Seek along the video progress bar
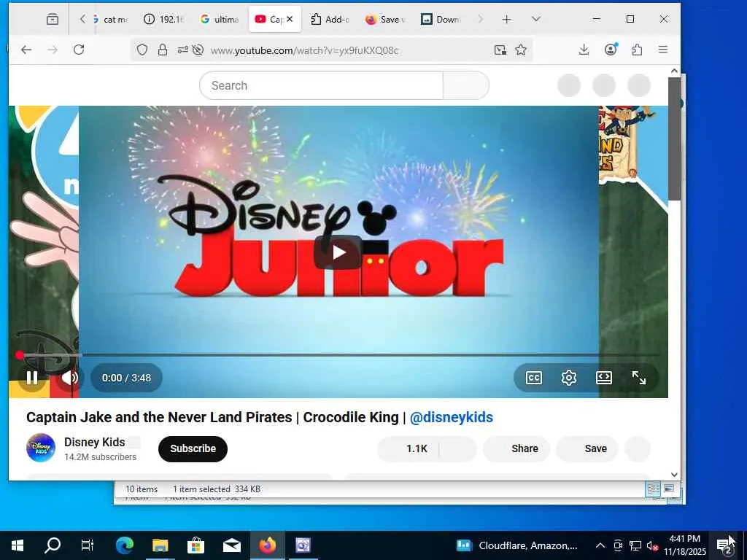Viewport: 747px width, 560px height. 339,355
